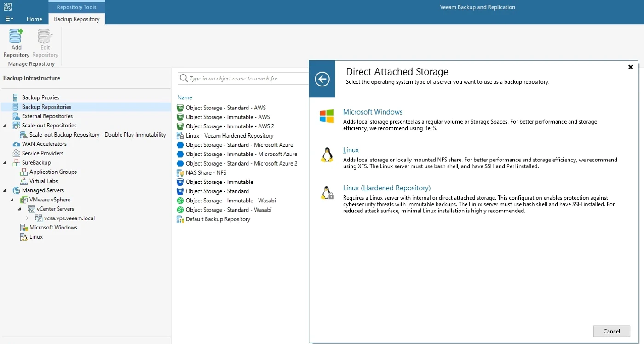Close the Direct Attached Storage dialog
Viewport: 644px width, 344px height.
pyautogui.click(x=631, y=67)
